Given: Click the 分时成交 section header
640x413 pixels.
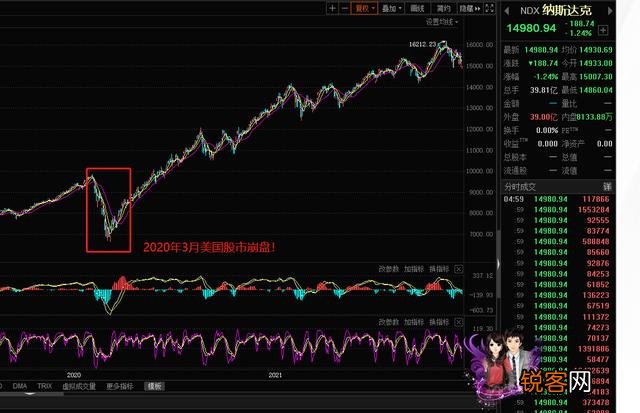Looking at the screenshot, I should [x=520, y=187].
